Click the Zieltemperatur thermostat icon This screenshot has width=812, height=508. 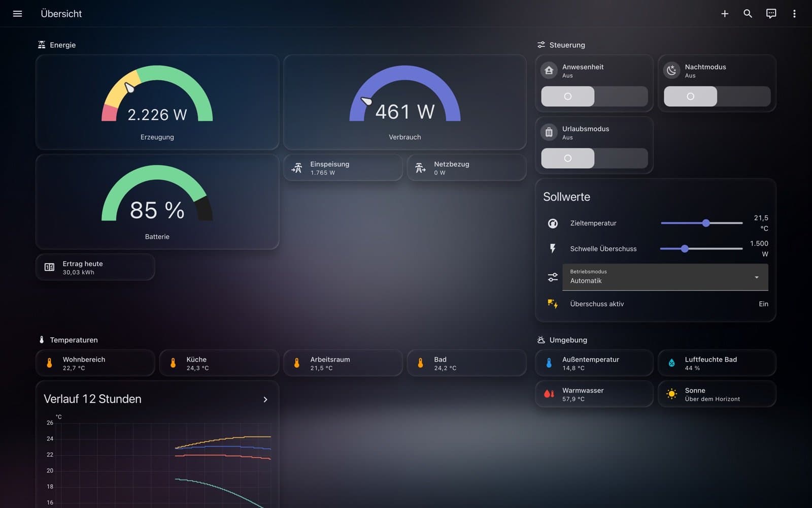(x=553, y=223)
